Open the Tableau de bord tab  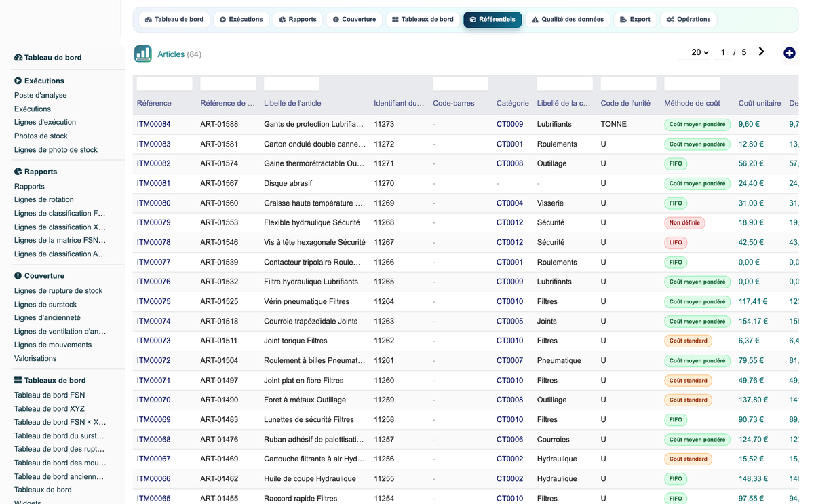click(x=174, y=20)
